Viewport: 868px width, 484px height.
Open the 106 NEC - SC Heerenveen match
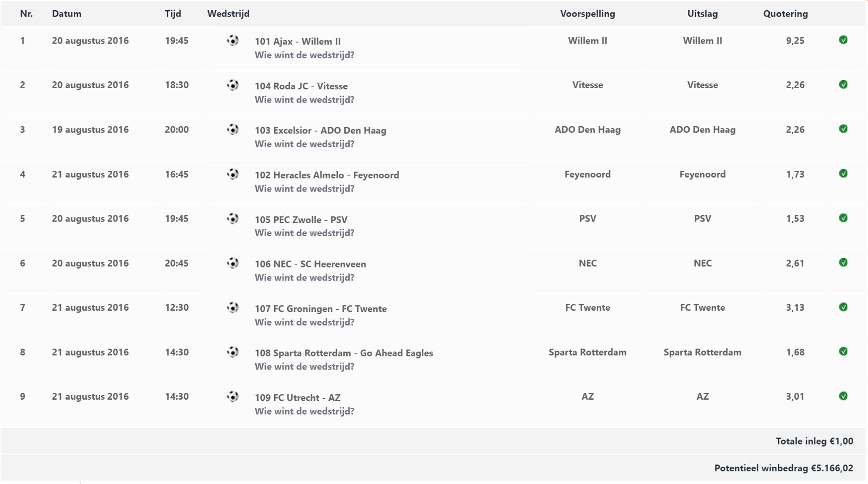click(310, 264)
